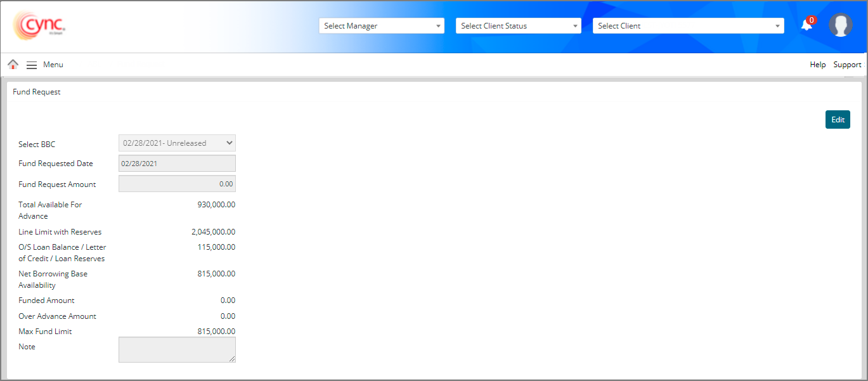The width and height of the screenshot is (868, 381).
Task: Open the Help link
Action: point(818,65)
